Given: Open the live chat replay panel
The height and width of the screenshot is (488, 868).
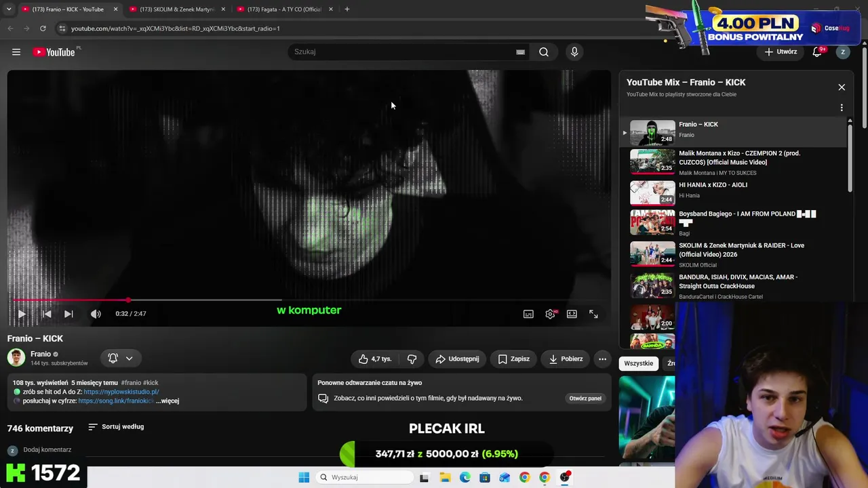Looking at the screenshot, I should [585, 399].
